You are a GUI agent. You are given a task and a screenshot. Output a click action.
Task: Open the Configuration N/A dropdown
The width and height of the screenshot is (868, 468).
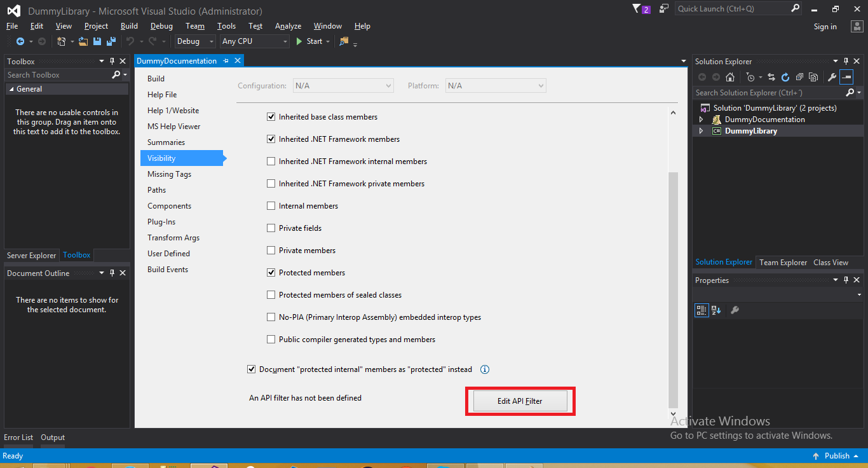(343, 86)
